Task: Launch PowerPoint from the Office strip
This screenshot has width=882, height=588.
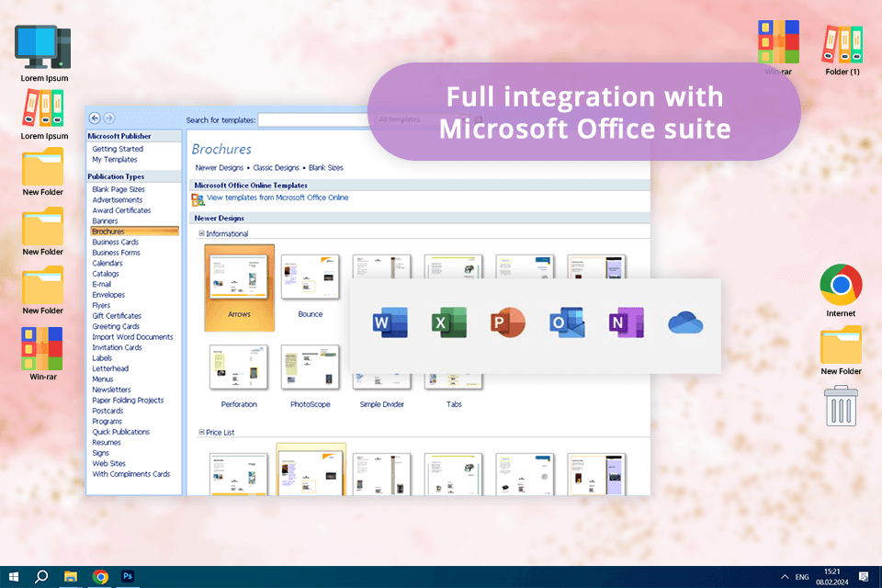Action: (508, 322)
